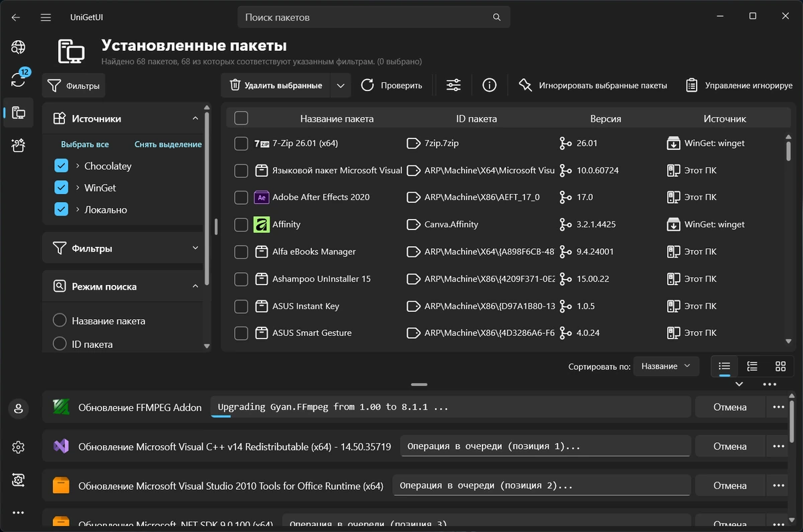803x532 pixels.
Task: Click the Alfa eBooks Manager package icon
Action: 262,252
